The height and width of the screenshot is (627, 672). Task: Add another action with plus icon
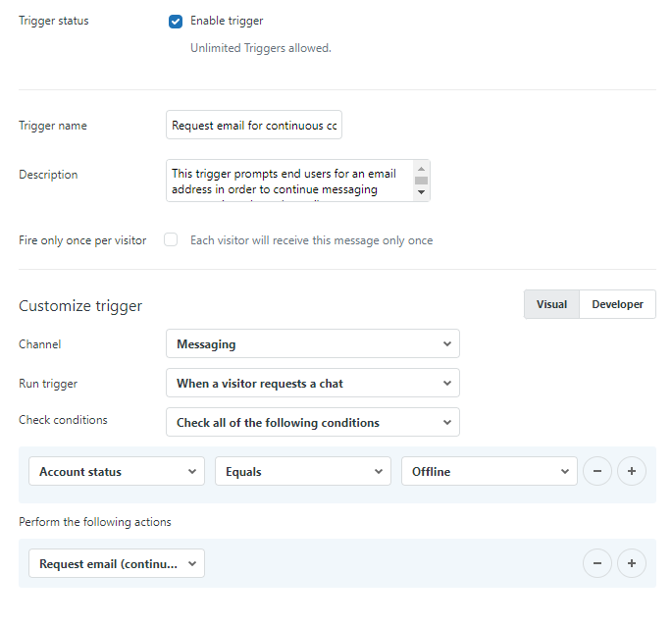632,563
